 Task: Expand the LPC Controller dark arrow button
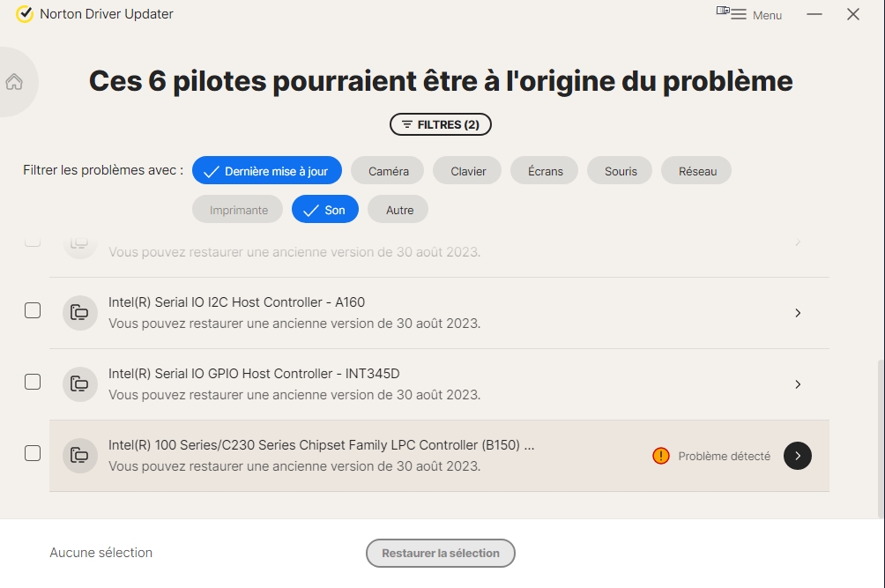798,456
